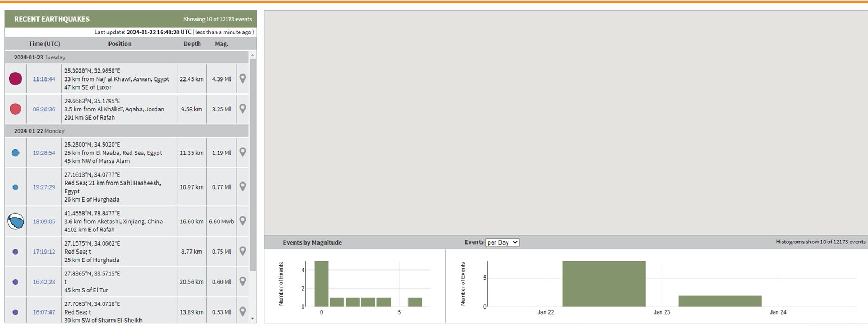This screenshot has height=326, width=868.
Task: Click map pin for 0.60 Ml El Tur event
Action: pos(242,281)
